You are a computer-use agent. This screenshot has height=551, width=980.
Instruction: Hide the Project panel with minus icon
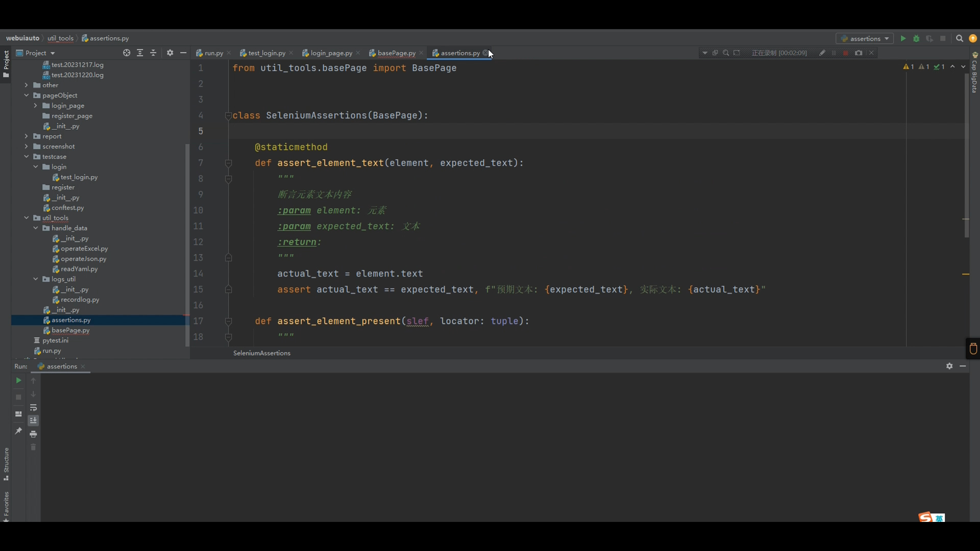pos(183,53)
